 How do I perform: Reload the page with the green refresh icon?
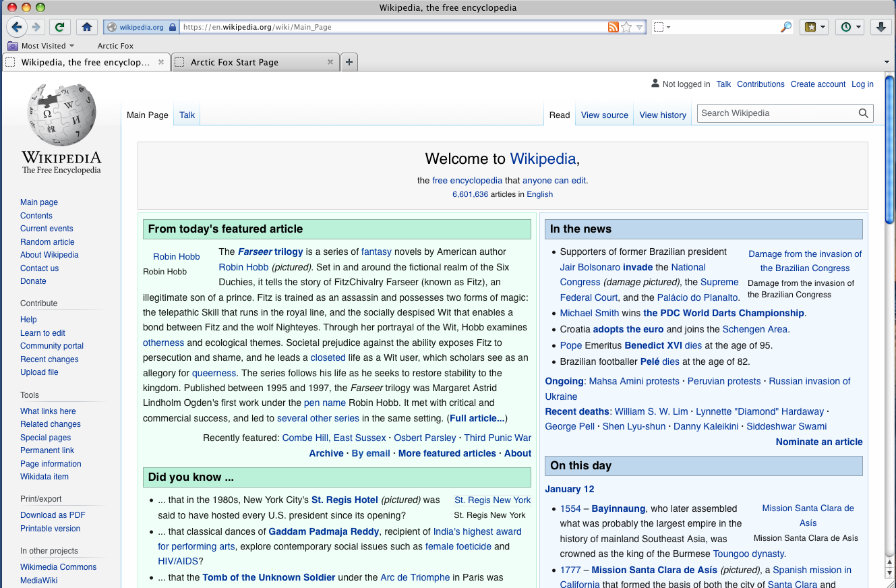59,27
